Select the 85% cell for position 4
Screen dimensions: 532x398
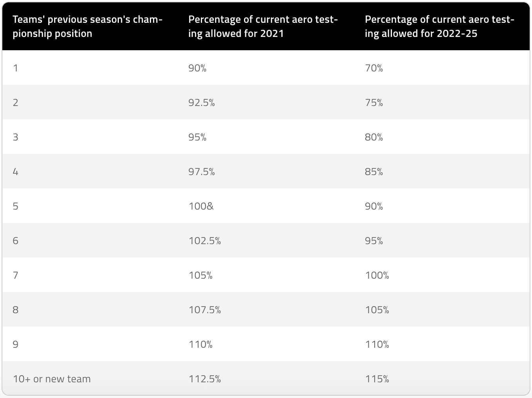[x=374, y=172]
